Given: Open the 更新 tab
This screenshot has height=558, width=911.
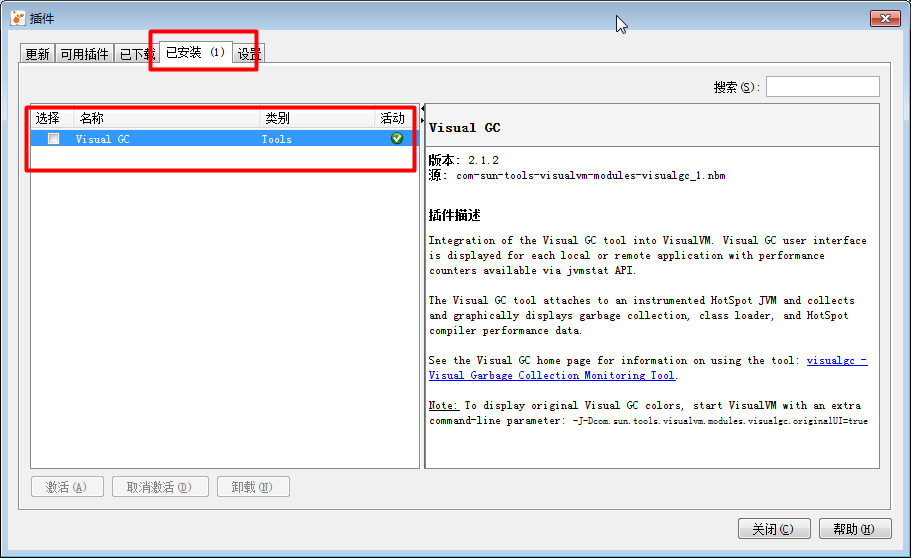Looking at the screenshot, I should click(38, 53).
